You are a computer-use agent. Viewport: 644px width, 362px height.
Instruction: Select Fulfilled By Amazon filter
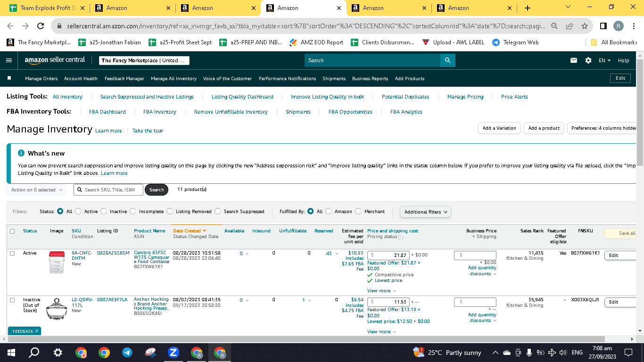(329, 212)
